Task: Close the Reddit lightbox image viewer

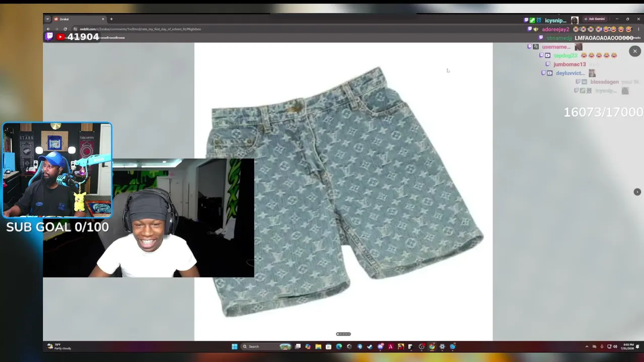Action: (635, 51)
